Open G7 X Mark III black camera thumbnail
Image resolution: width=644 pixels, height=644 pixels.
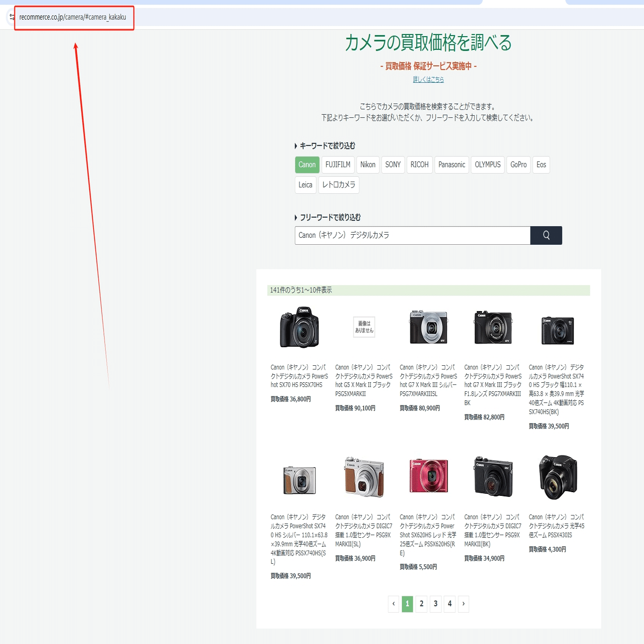[x=493, y=328]
